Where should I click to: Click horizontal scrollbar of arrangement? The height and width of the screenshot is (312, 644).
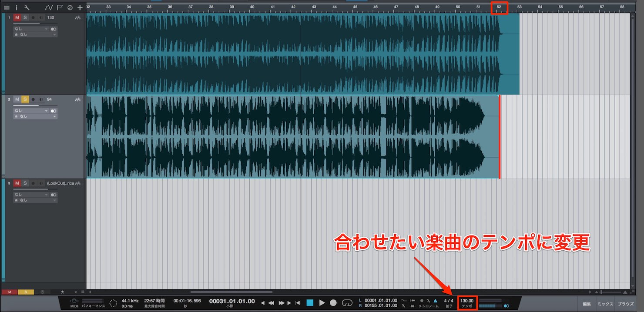(231, 292)
